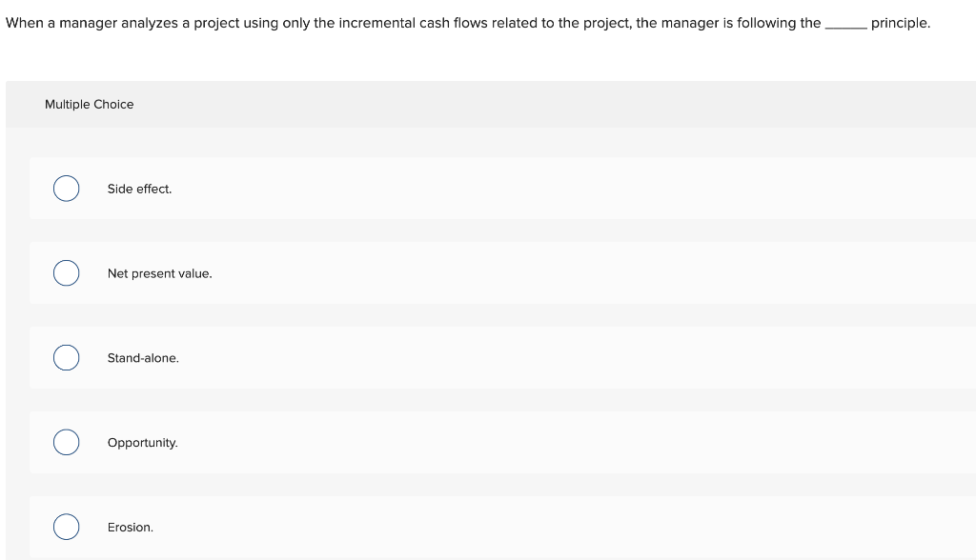Image resolution: width=976 pixels, height=560 pixels.
Task: Click the Stand-alone answer label
Action: pos(143,358)
